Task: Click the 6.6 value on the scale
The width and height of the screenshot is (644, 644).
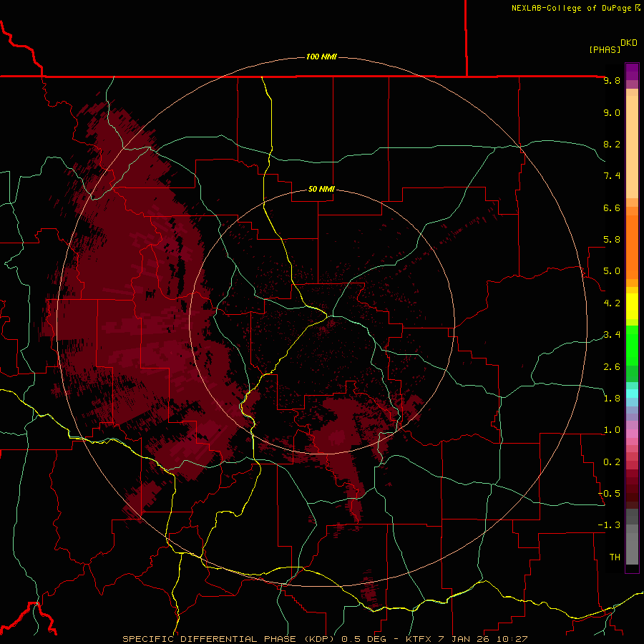Action: 612,208
